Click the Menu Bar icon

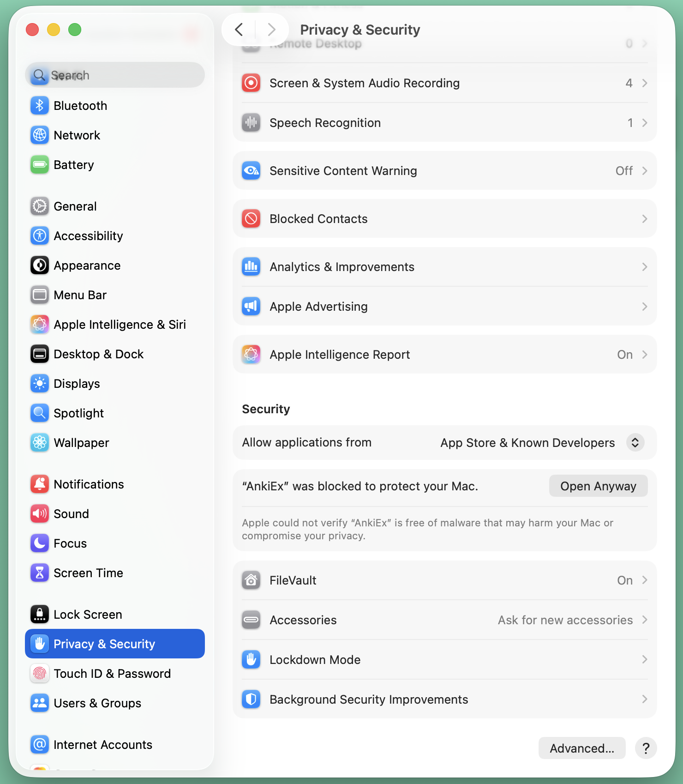click(40, 295)
